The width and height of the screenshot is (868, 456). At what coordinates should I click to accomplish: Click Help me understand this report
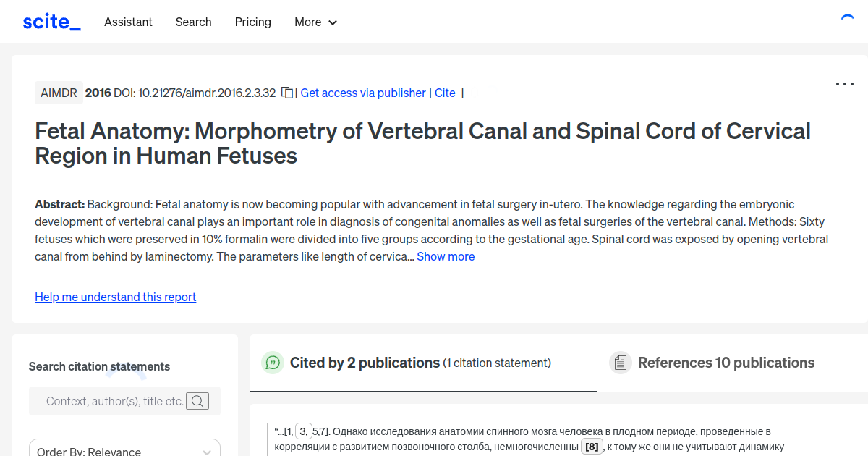[x=115, y=297]
